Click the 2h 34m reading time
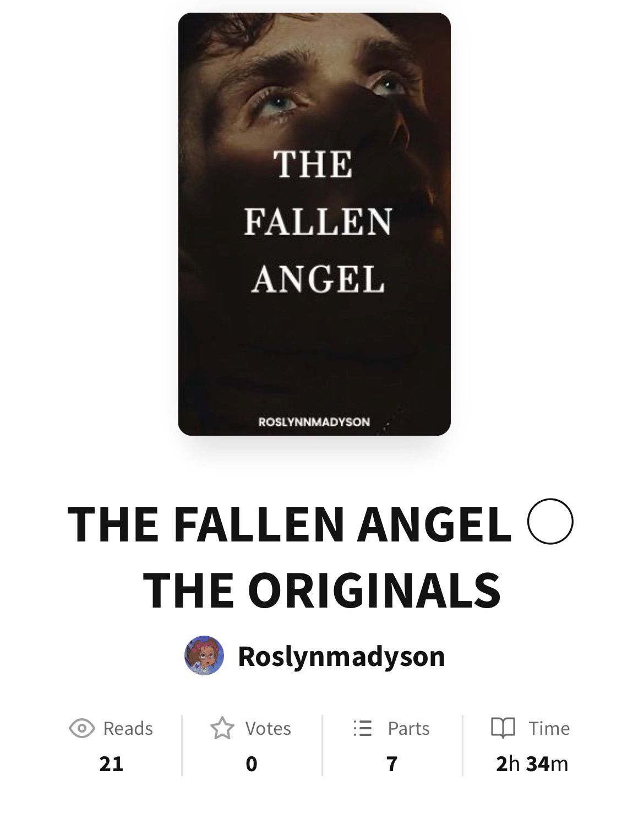Screen dimensions: 644x829 pos(532,763)
